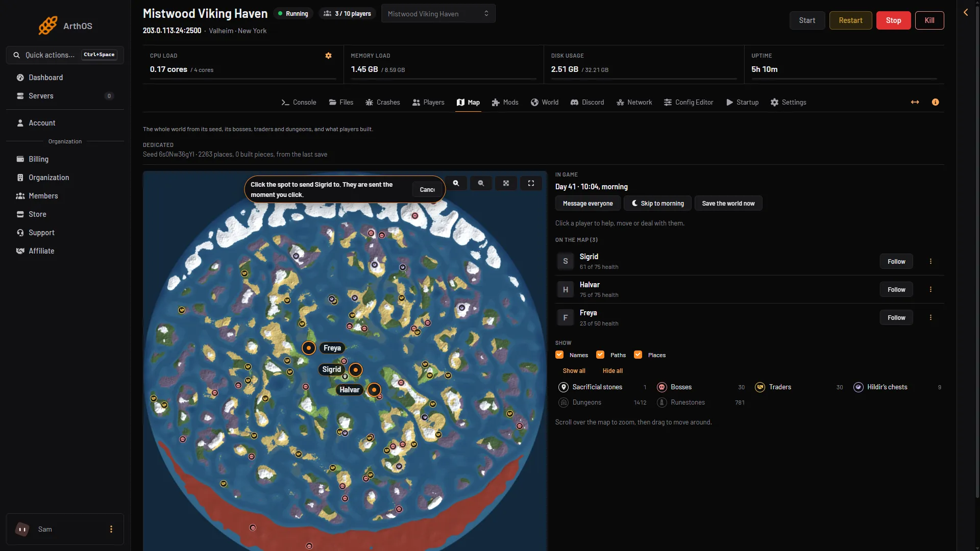Click the red Stop button
Image resolution: width=980 pixels, height=551 pixels.
click(x=893, y=20)
